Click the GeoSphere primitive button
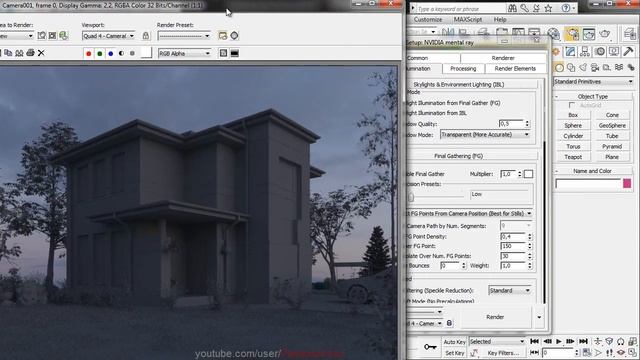This screenshot has height=360, width=640. (x=612, y=125)
